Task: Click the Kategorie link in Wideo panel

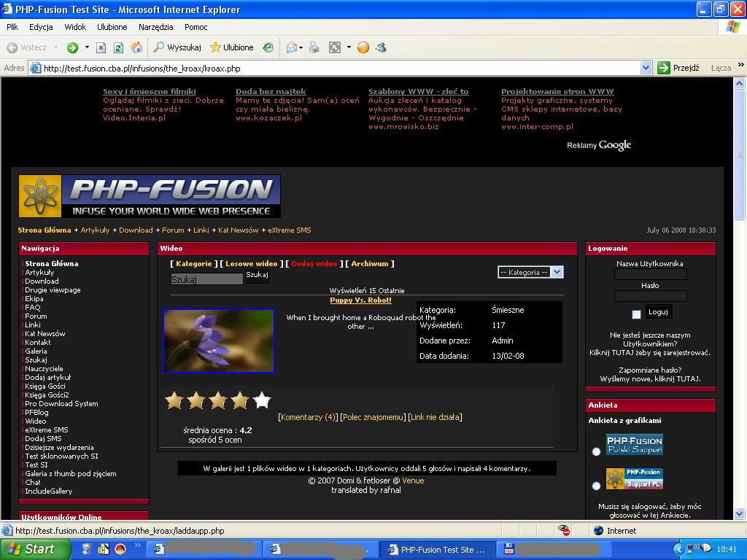Action: pos(194,264)
